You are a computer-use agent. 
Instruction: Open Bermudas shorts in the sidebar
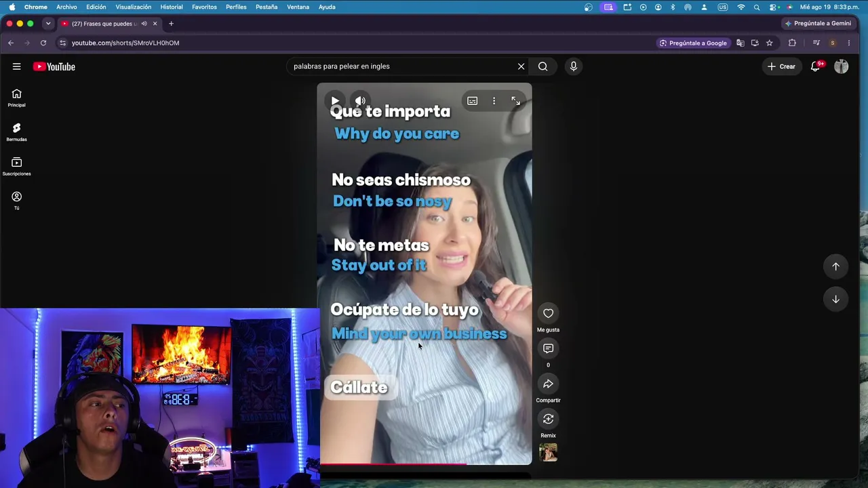tap(16, 132)
